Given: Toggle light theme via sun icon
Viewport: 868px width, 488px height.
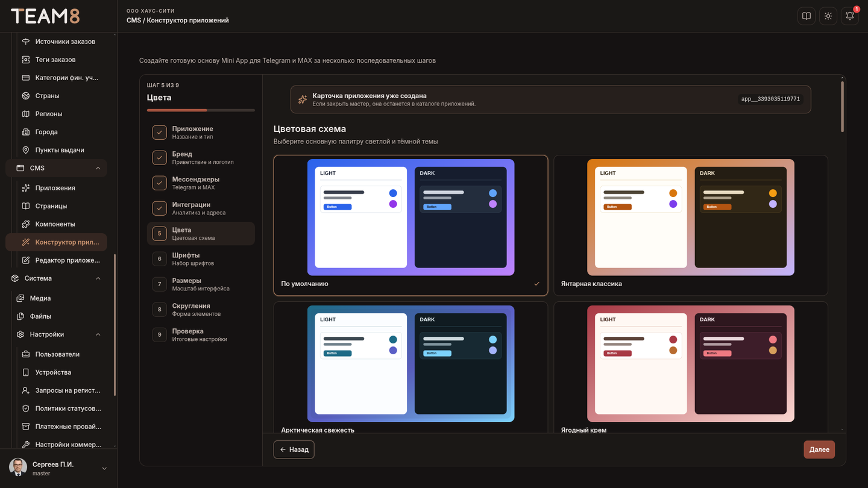Looking at the screenshot, I should 828,16.
